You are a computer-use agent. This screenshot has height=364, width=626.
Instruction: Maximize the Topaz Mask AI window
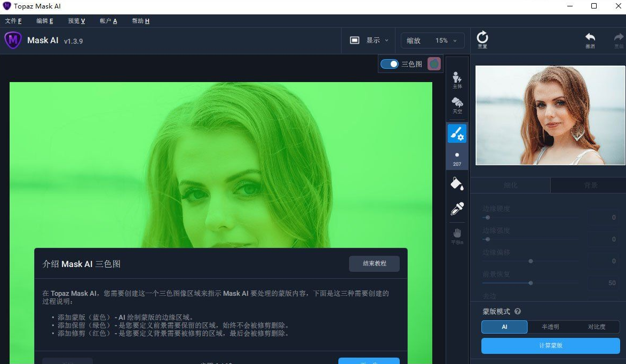pos(593,6)
